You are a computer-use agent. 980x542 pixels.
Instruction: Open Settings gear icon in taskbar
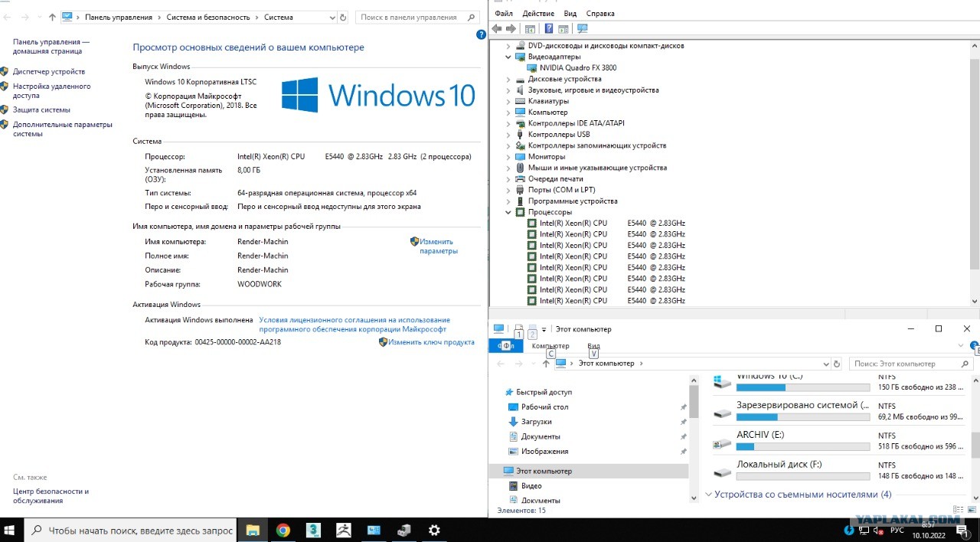(x=434, y=530)
